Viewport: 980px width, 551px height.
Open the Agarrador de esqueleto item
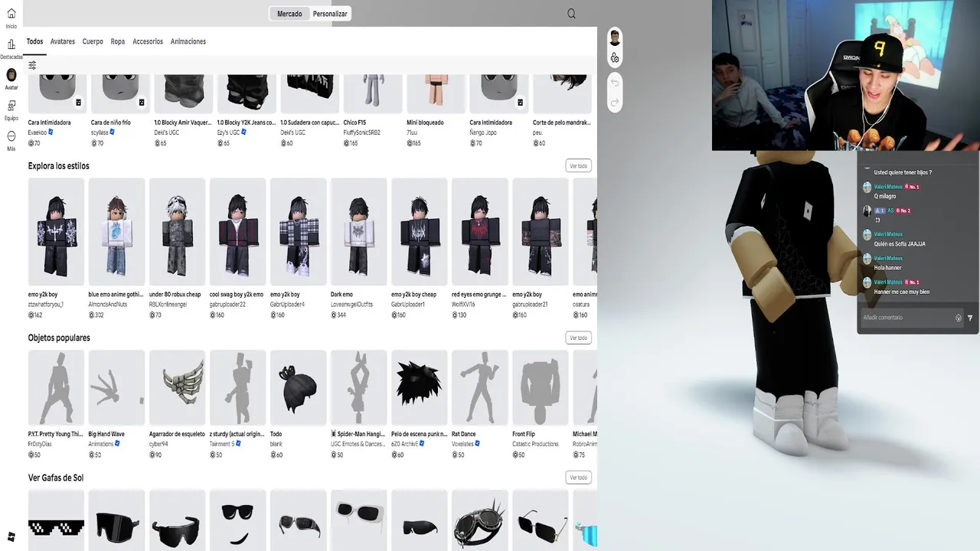tap(177, 388)
